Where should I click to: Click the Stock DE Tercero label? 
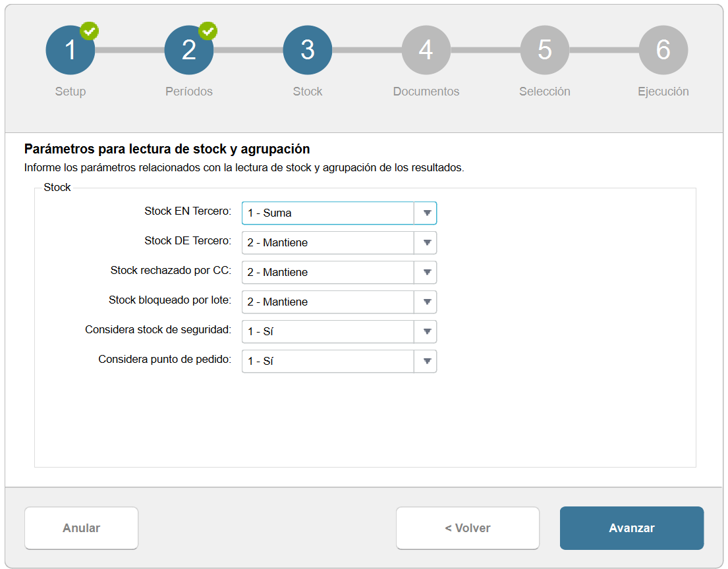click(x=188, y=241)
